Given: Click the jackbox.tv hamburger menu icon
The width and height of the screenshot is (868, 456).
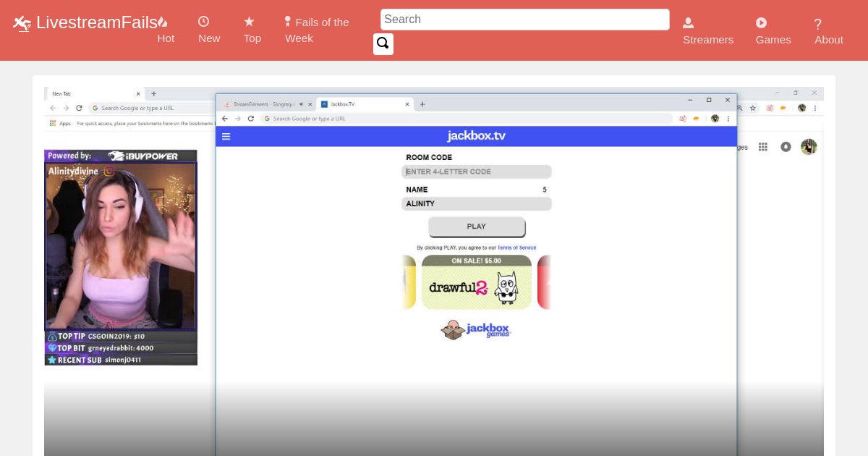Looking at the screenshot, I should tap(226, 136).
